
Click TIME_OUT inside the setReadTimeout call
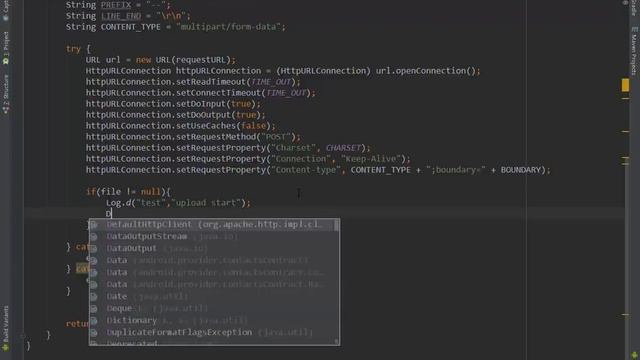[271, 82]
